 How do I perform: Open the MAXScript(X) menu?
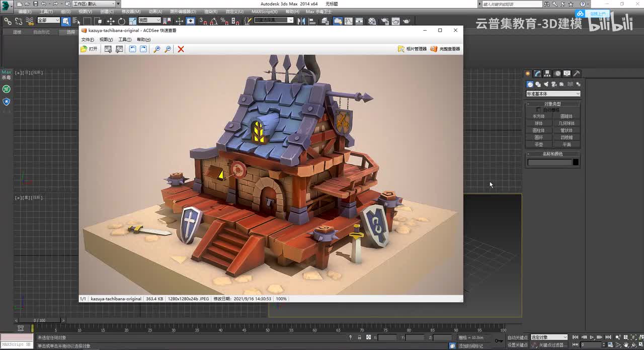pyautogui.click(x=264, y=12)
